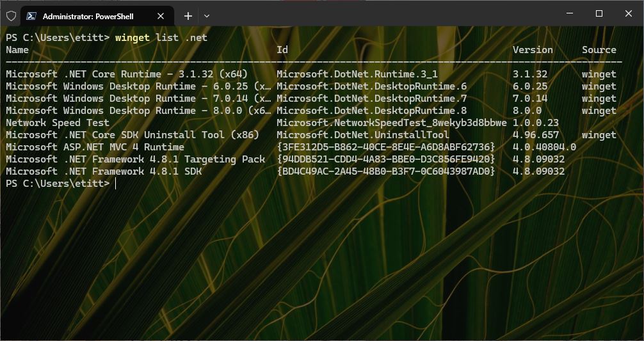Minimize the terminal window
The image size is (644, 341).
pos(570,13)
